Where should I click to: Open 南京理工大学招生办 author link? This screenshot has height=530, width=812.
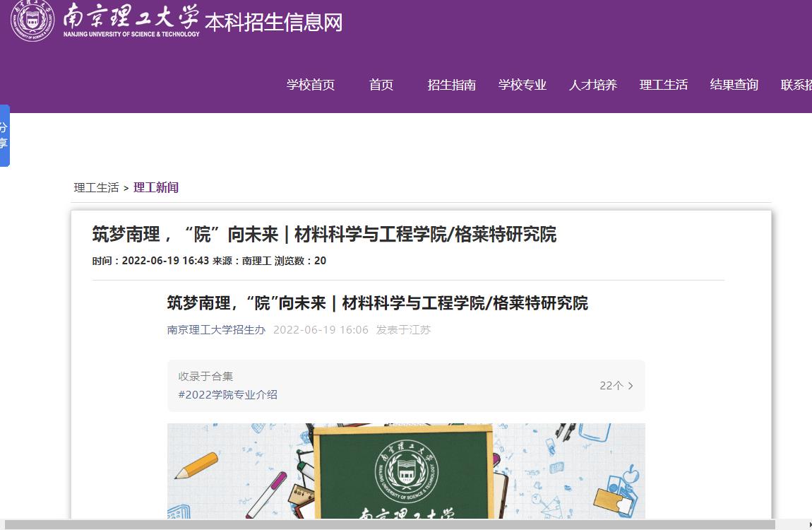(216, 330)
